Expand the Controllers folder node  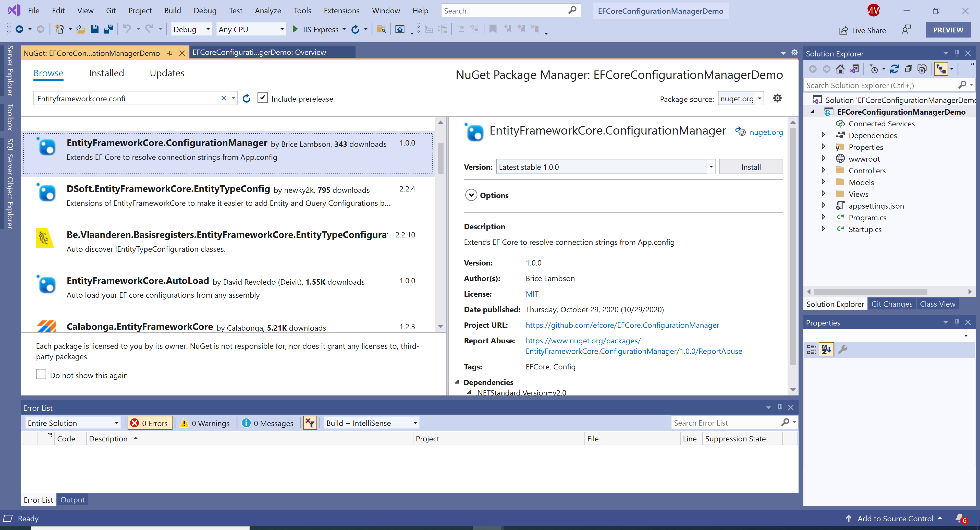click(823, 171)
